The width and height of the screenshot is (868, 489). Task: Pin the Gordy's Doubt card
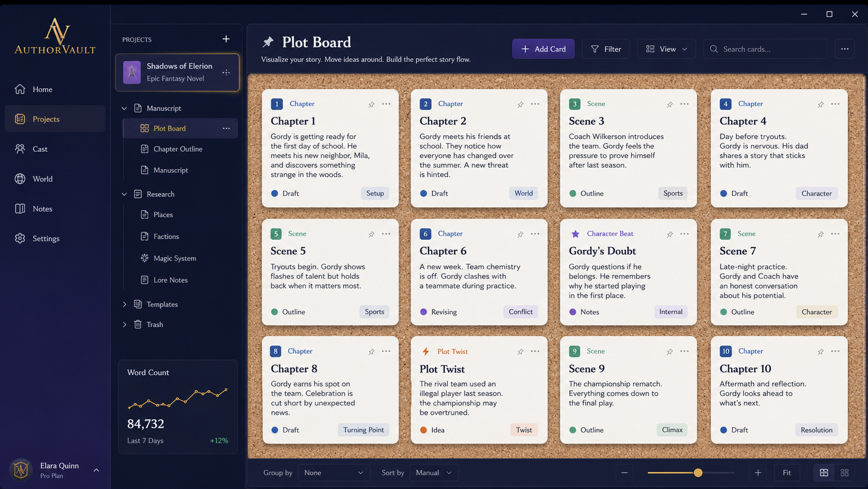point(670,234)
